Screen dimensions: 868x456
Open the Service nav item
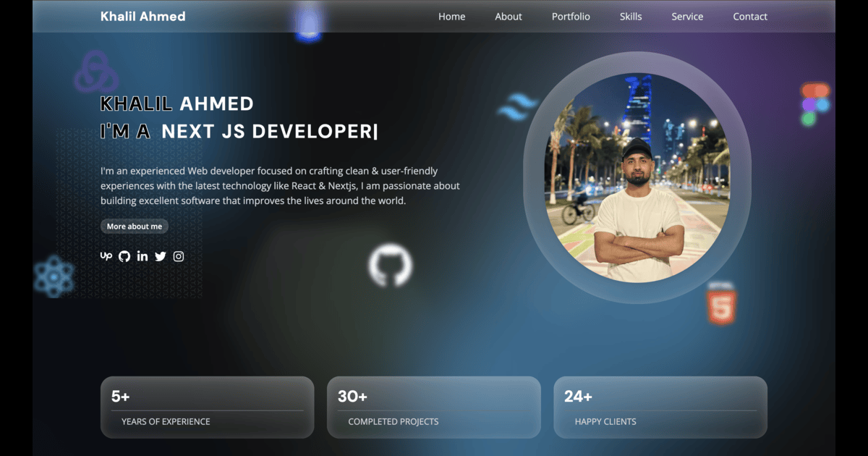[x=687, y=17]
